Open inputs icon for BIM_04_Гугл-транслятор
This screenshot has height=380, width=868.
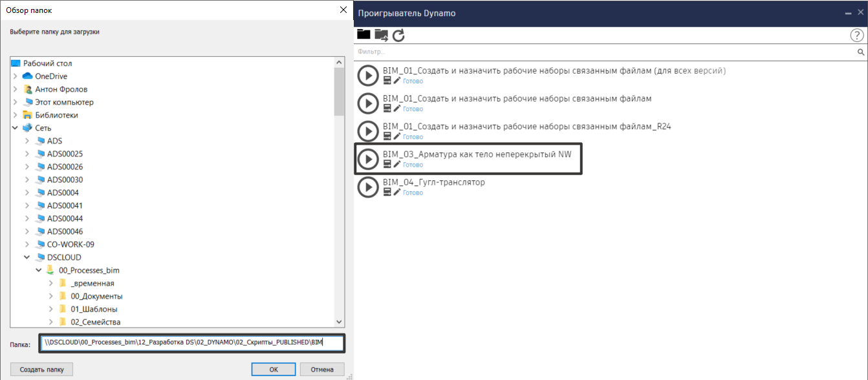click(x=387, y=193)
